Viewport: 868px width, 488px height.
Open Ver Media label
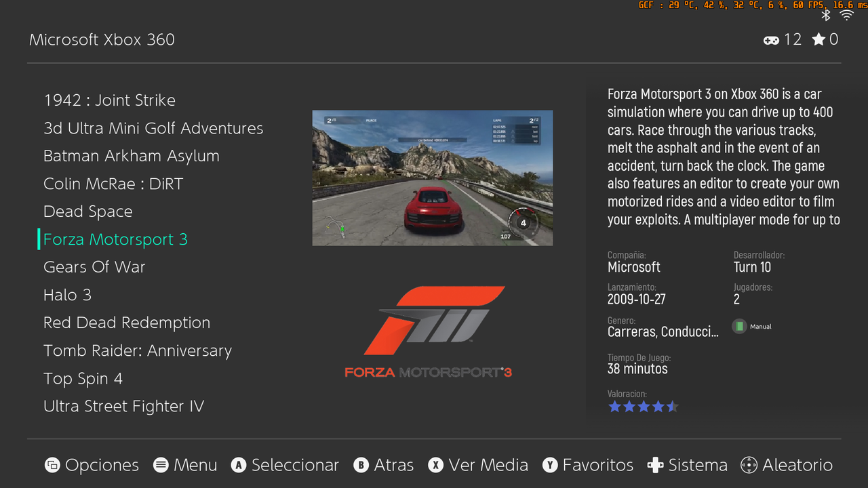488,465
